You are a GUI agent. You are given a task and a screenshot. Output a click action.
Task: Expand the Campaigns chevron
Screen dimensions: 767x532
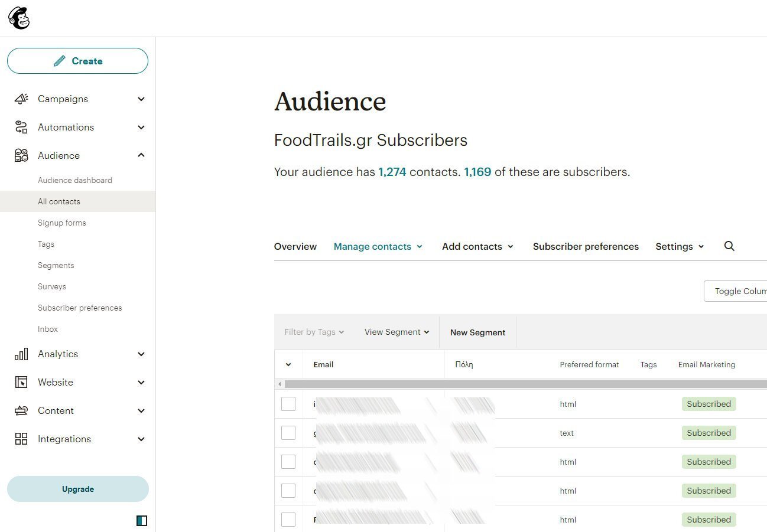coord(141,99)
